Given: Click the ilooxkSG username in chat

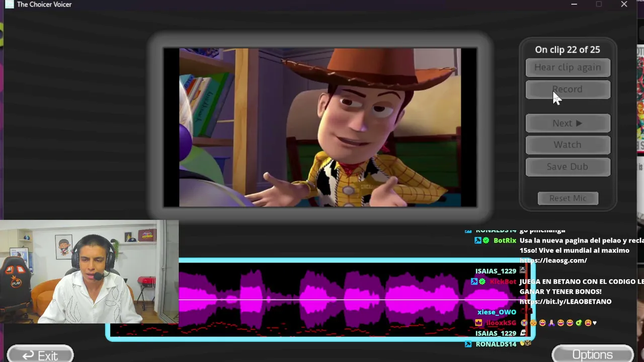Looking at the screenshot, I should 501,323.
